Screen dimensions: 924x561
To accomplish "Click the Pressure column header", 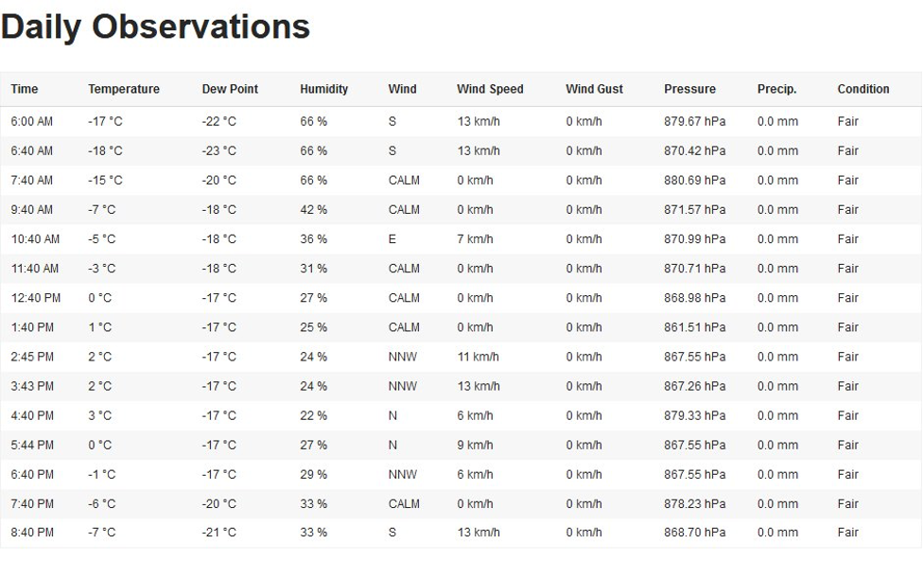I will point(689,89).
